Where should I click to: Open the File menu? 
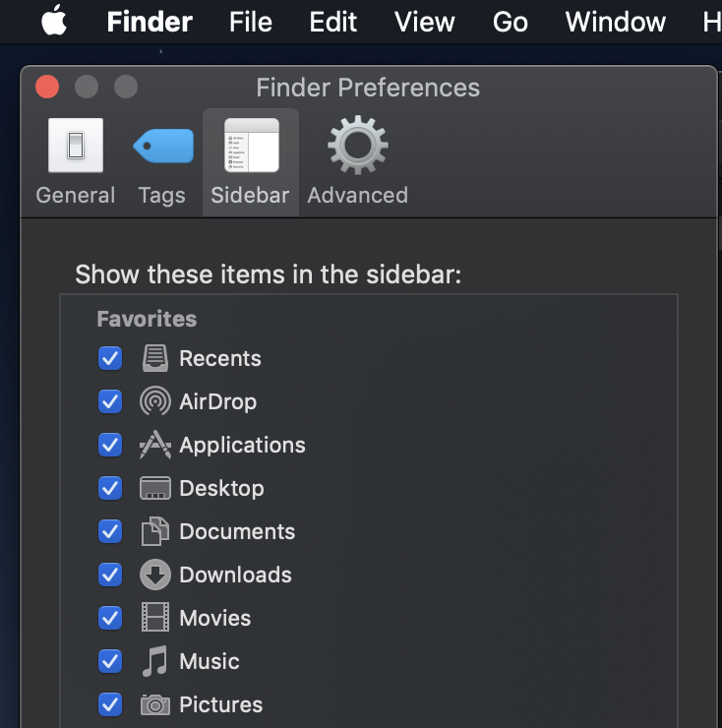250,22
